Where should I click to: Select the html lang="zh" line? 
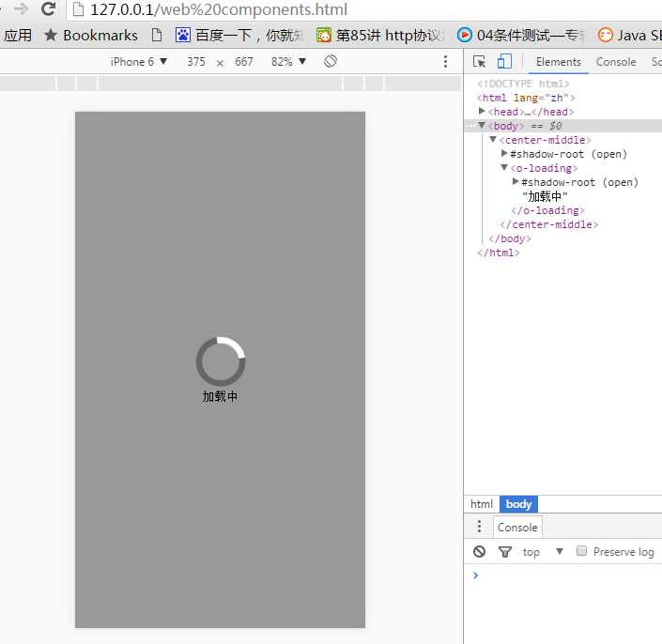click(526, 98)
